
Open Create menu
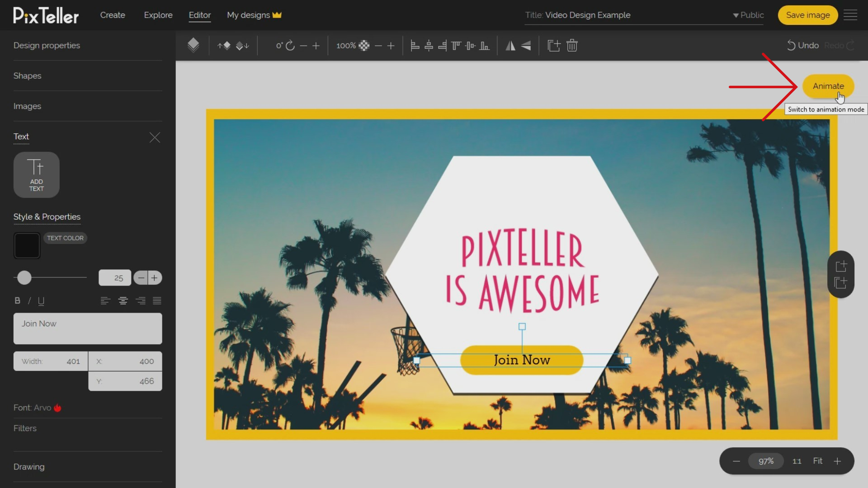[x=113, y=15]
